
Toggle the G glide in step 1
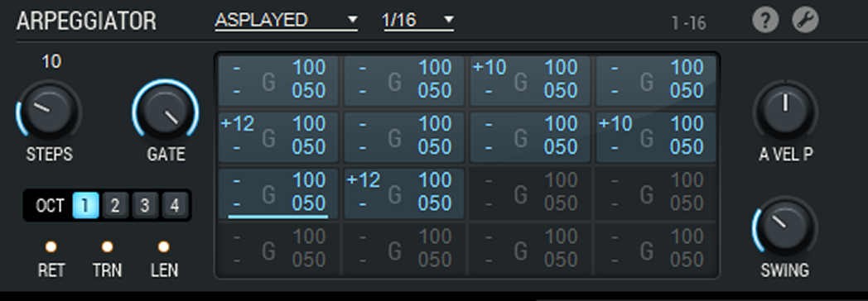click(x=268, y=82)
